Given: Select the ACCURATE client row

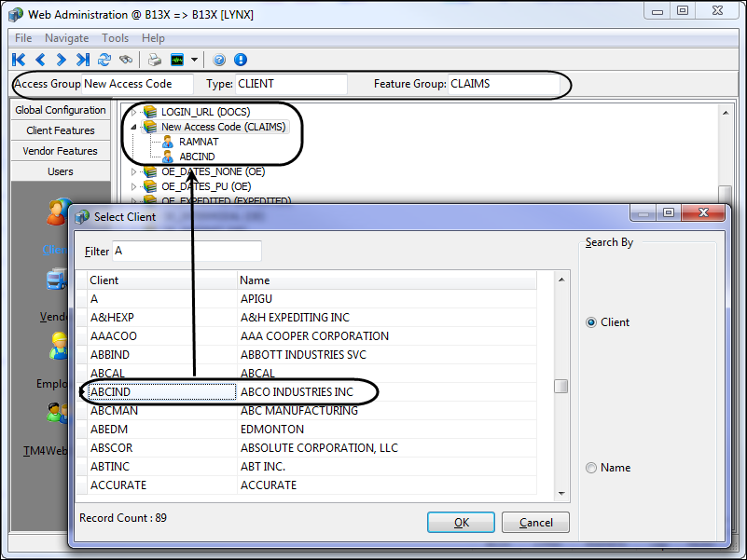Looking at the screenshot, I should click(306, 485).
